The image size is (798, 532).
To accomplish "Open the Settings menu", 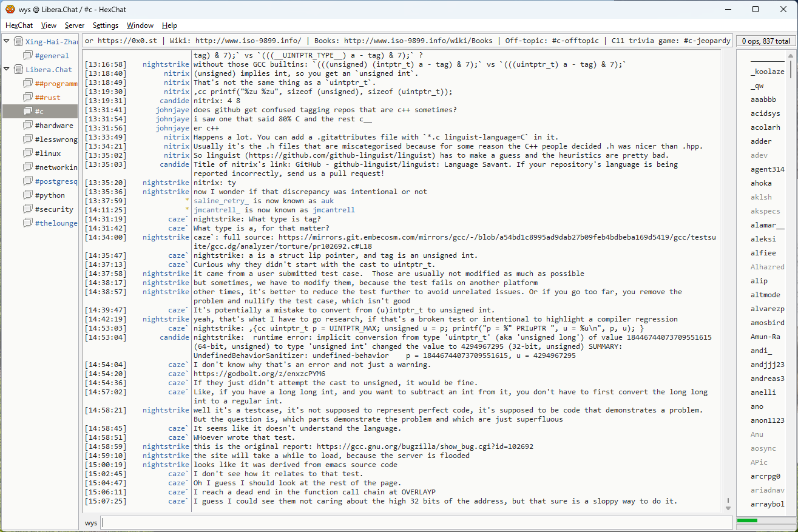I will point(106,25).
